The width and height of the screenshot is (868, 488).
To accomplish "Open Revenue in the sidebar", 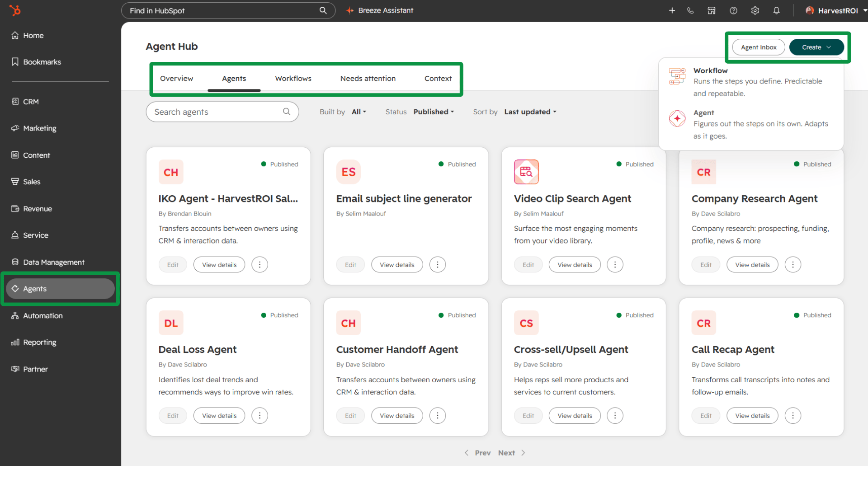I will 32,209.
